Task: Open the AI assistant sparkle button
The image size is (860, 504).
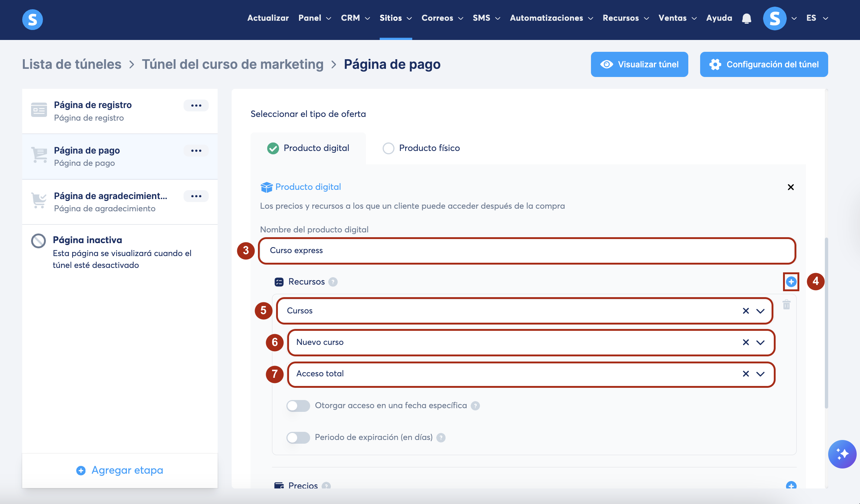Action: click(x=842, y=454)
